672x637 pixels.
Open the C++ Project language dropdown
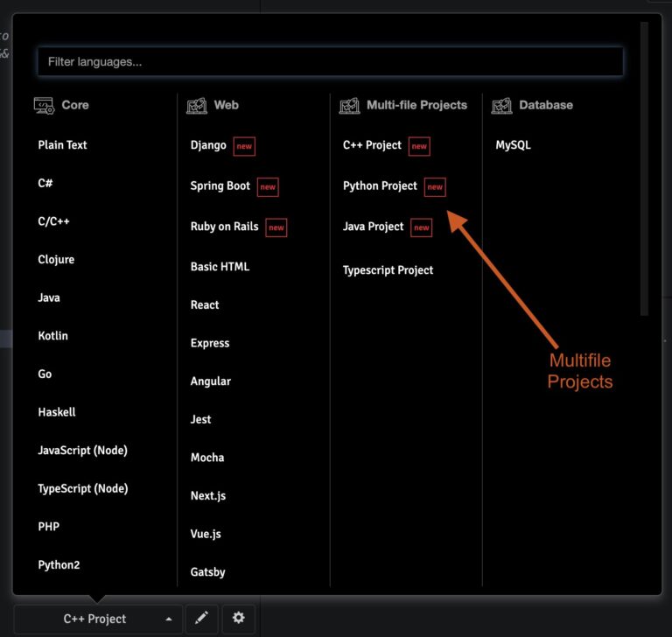pyautogui.click(x=98, y=619)
